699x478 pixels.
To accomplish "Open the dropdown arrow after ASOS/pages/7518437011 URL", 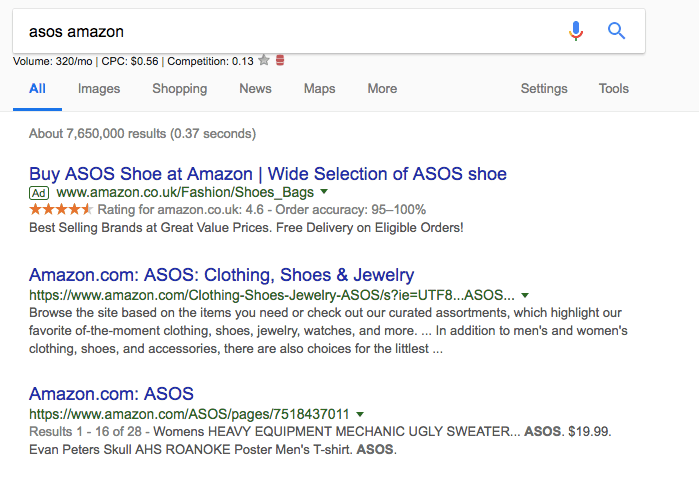I will tap(360, 414).
